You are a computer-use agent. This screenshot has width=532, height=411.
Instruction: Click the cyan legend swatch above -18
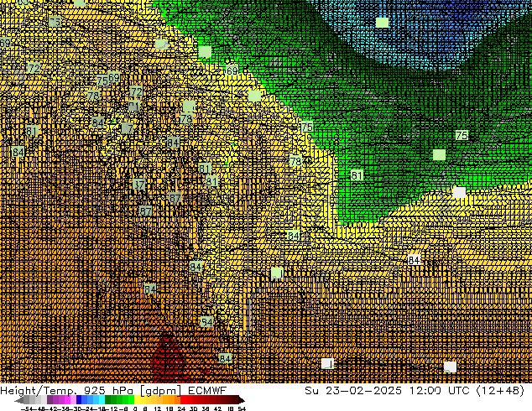click(102, 400)
